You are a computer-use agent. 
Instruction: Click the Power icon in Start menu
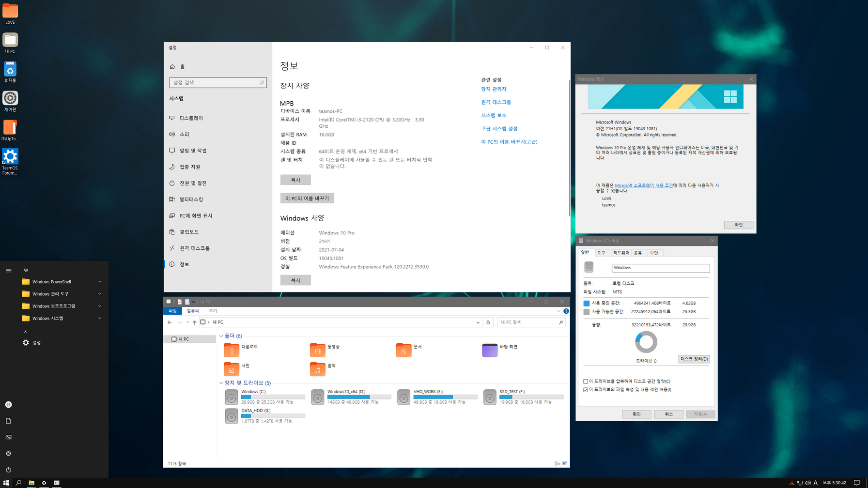8,470
